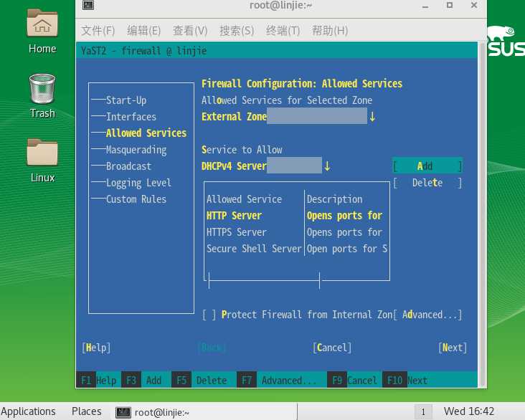Select Broadcast in the tree
Viewport: 525px width, 420px height.
click(x=128, y=166)
